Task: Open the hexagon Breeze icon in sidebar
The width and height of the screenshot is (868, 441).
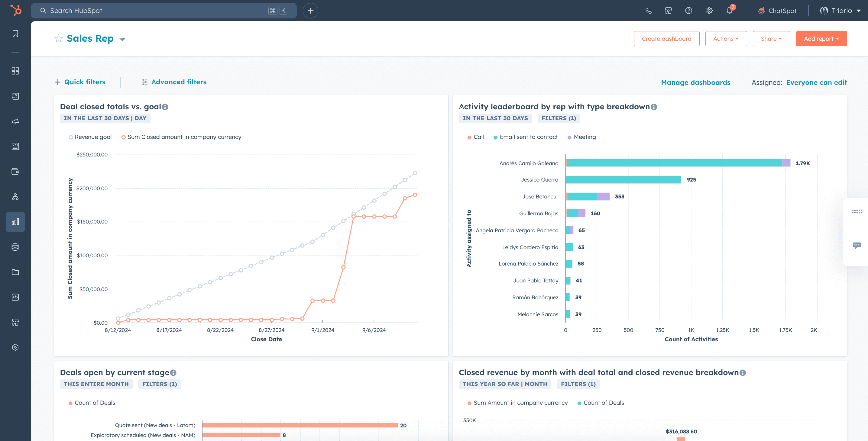Action: [15, 347]
